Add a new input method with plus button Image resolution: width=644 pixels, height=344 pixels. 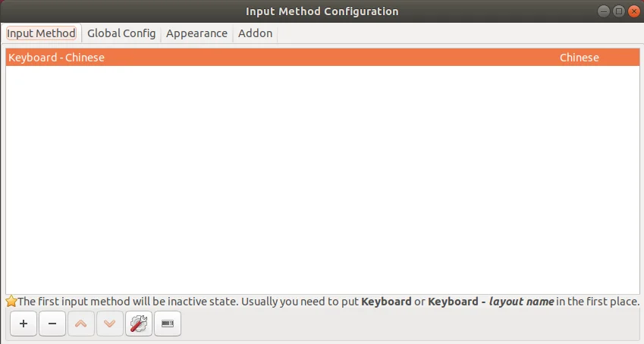click(x=24, y=324)
